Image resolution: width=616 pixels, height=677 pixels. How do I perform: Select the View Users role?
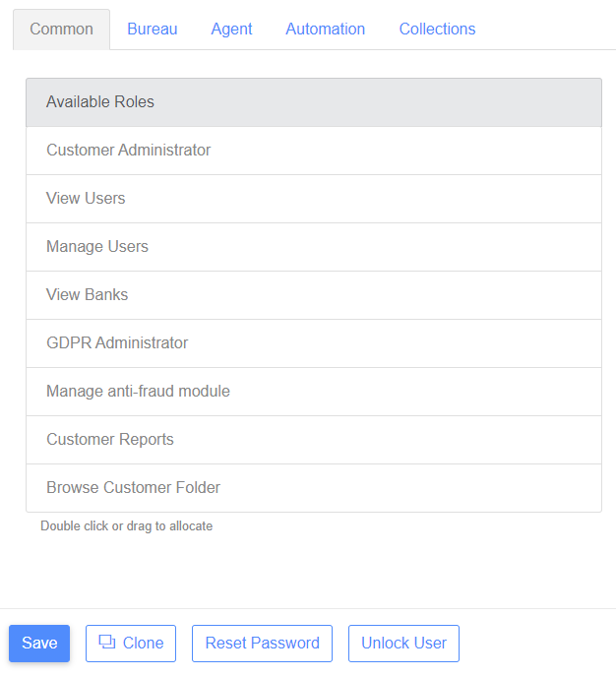click(x=314, y=199)
